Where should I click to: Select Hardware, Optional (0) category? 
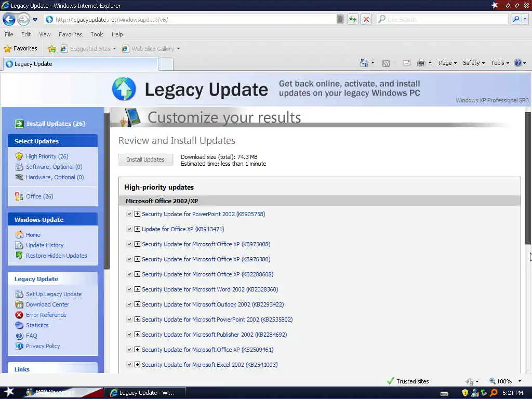[49, 177]
